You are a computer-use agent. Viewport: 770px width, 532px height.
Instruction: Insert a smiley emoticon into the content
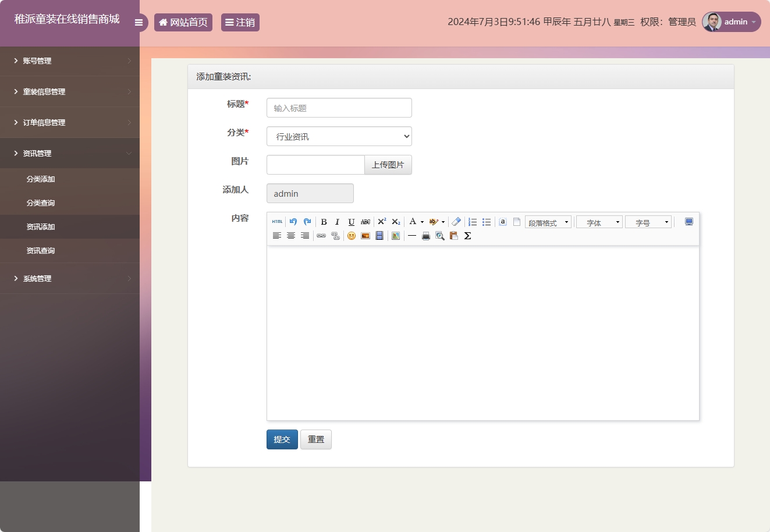(x=351, y=236)
